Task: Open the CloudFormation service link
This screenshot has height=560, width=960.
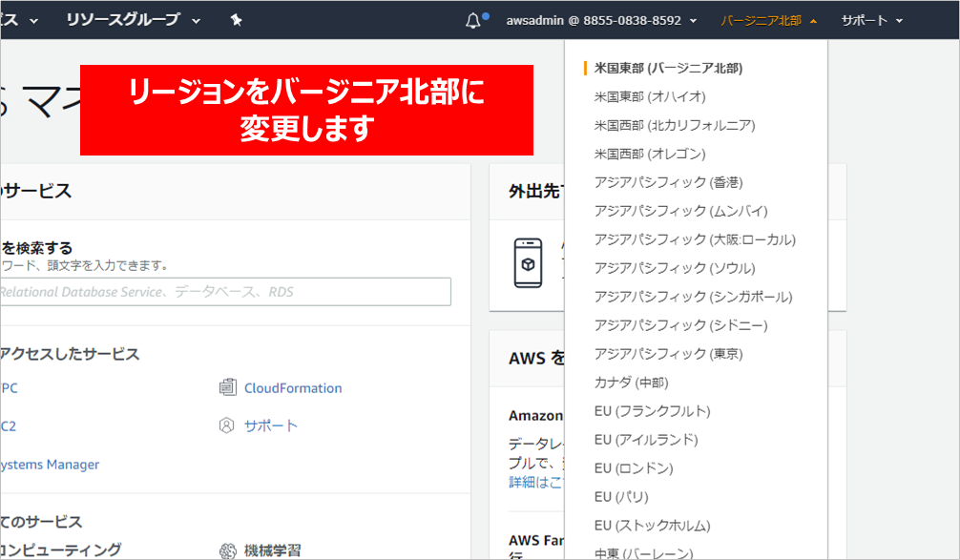Action: [x=293, y=388]
